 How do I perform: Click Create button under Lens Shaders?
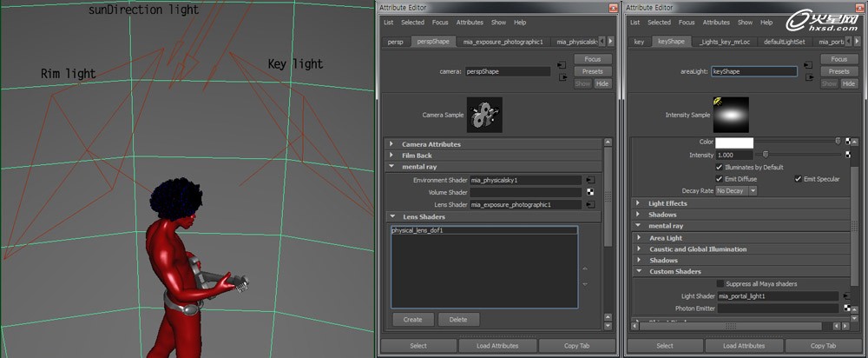(x=412, y=320)
